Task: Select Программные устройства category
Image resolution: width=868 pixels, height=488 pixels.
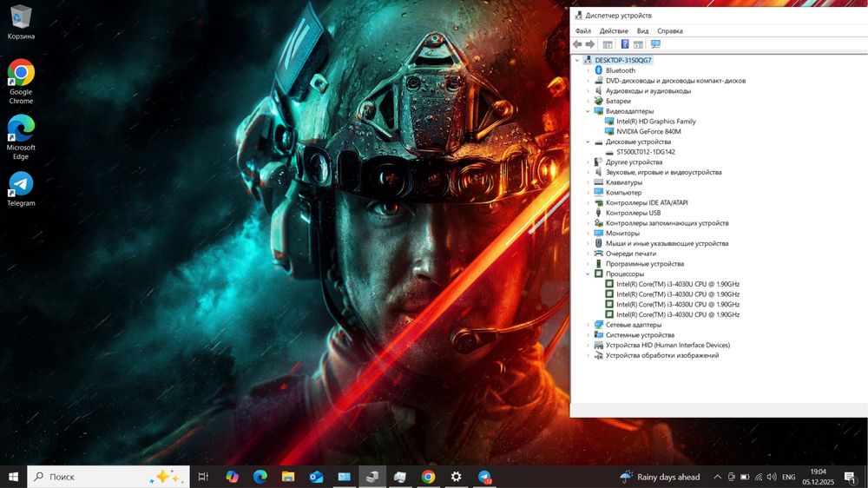Action: [644, 264]
